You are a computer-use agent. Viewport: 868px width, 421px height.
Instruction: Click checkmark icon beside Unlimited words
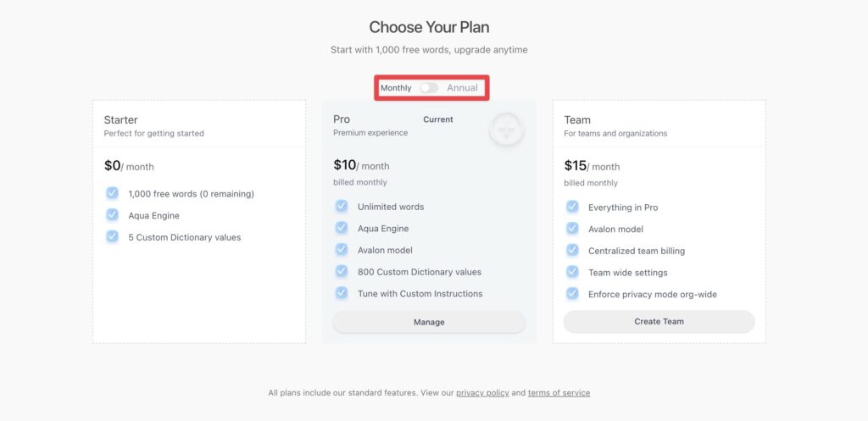click(x=342, y=206)
